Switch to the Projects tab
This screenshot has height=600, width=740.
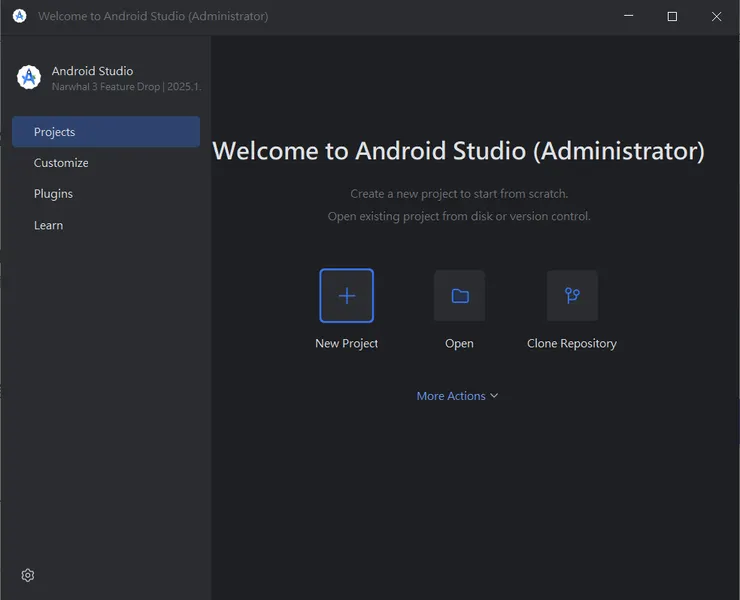tap(105, 132)
